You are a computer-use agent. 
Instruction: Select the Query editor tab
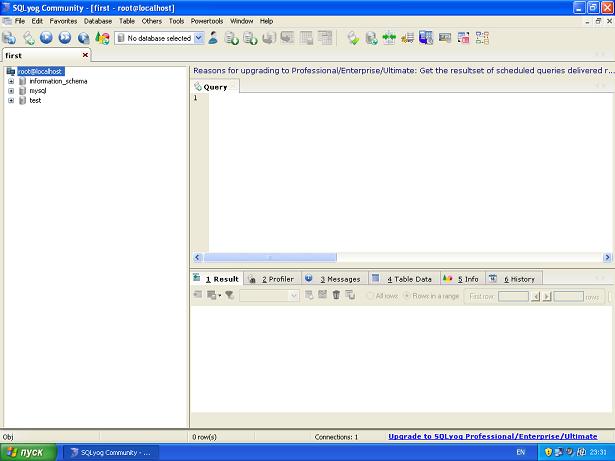pos(215,87)
